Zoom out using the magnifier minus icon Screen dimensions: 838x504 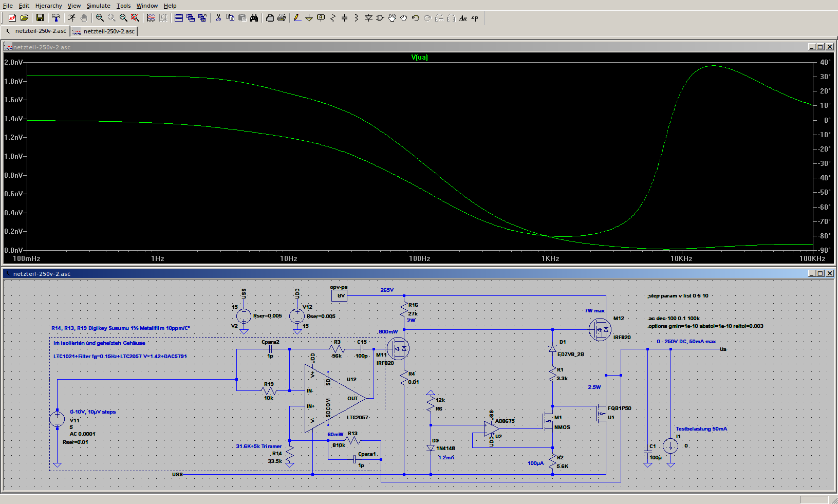click(123, 18)
